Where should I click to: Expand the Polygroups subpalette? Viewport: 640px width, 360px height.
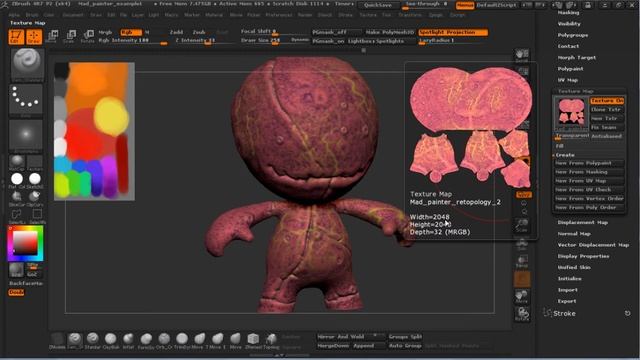(573, 35)
